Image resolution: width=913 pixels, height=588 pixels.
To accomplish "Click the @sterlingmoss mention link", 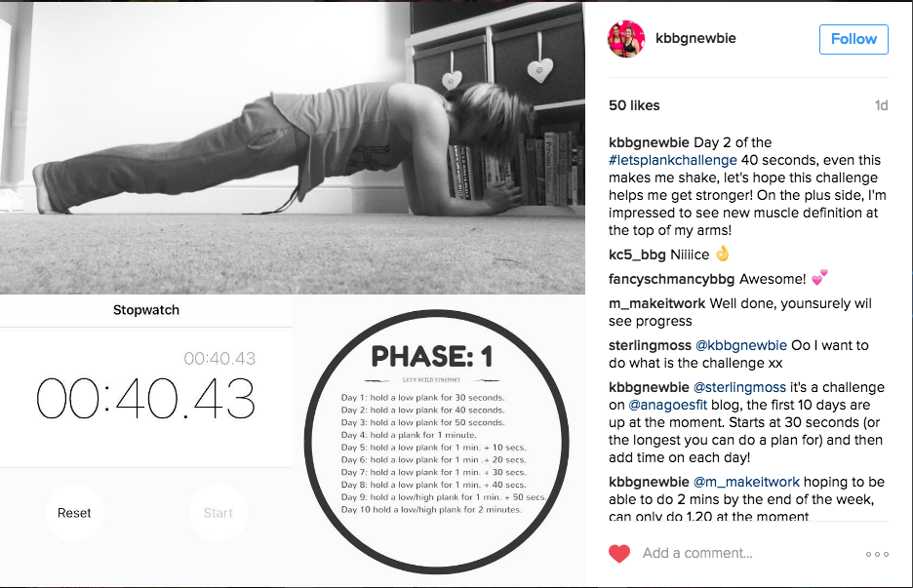I will (x=739, y=388).
